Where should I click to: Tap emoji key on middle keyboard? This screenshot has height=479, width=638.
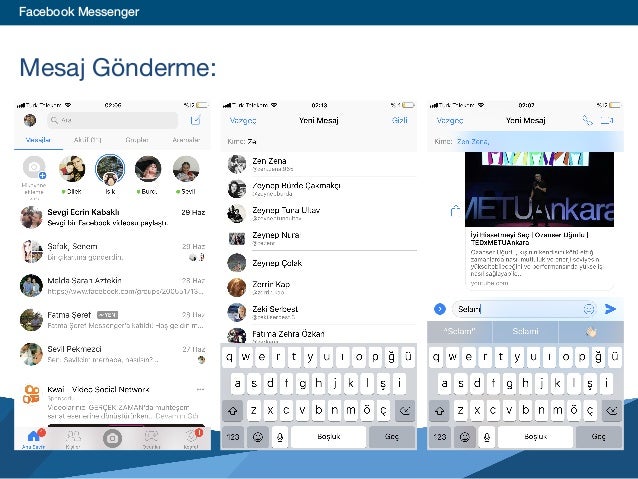tap(258, 437)
